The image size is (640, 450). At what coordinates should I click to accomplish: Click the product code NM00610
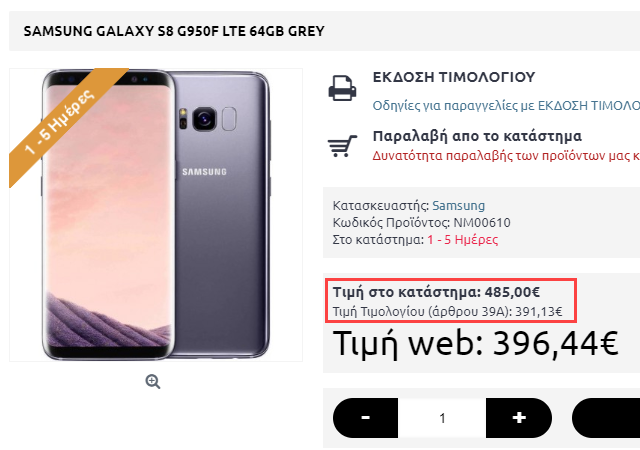pyautogui.click(x=482, y=223)
